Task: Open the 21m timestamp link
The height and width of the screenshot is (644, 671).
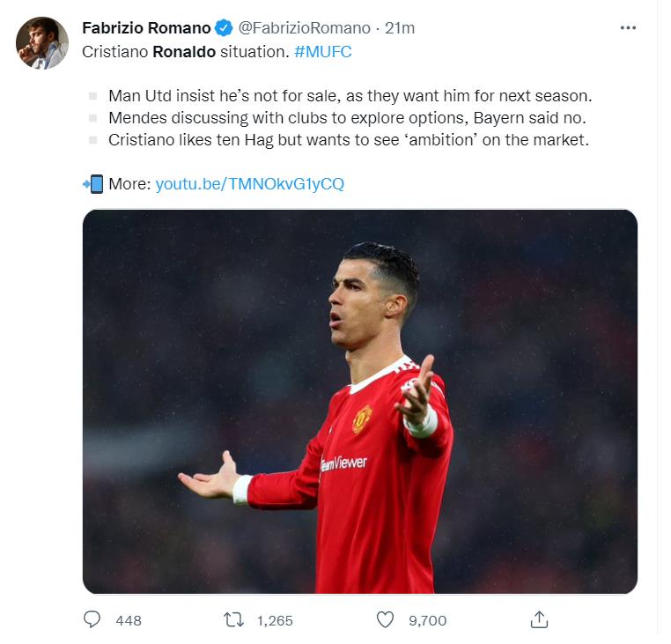Action: [x=400, y=28]
